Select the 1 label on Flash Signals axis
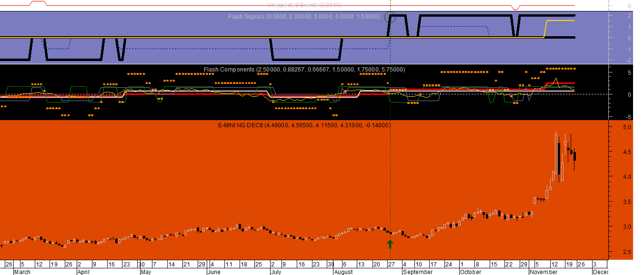This screenshot has height=275, width=644. pyautogui.click(x=629, y=27)
